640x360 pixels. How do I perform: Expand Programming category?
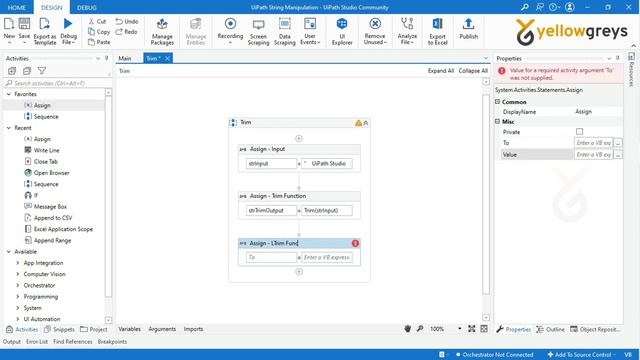18,296
